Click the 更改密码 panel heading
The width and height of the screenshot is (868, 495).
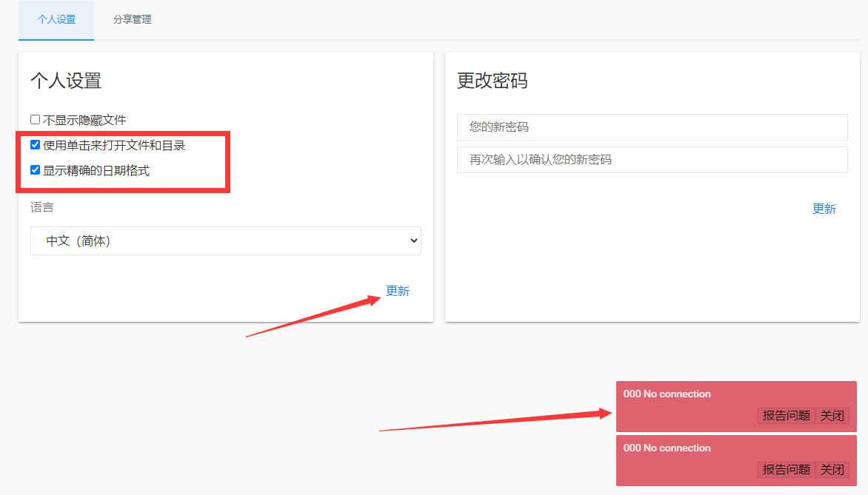coord(492,81)
